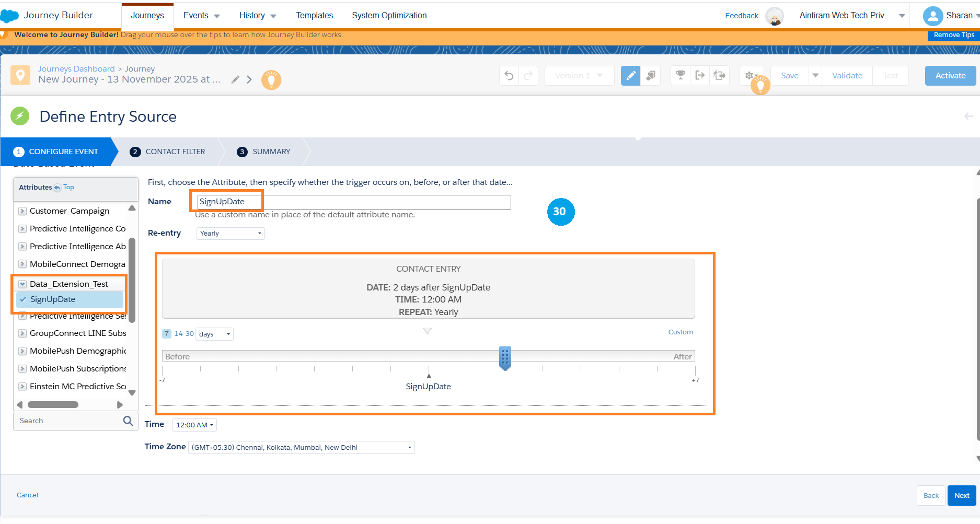Go to the Contact Filter step
980x524 pixels.
(x=175, y=152)
